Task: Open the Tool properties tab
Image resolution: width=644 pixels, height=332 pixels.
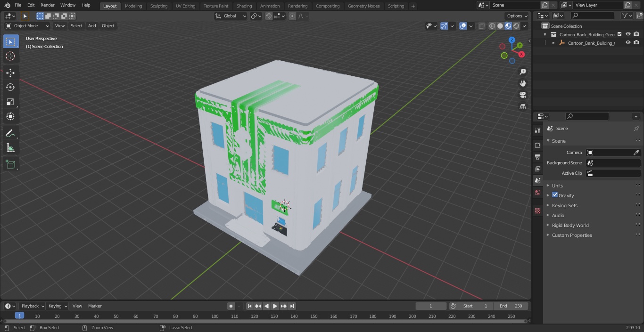Action: tap(537, 130)
